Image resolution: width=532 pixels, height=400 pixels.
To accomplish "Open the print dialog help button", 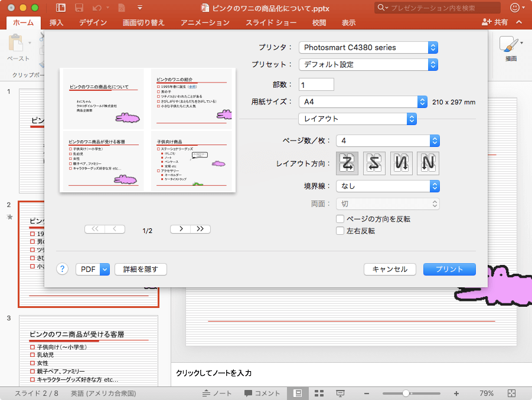I will point(63,269).
